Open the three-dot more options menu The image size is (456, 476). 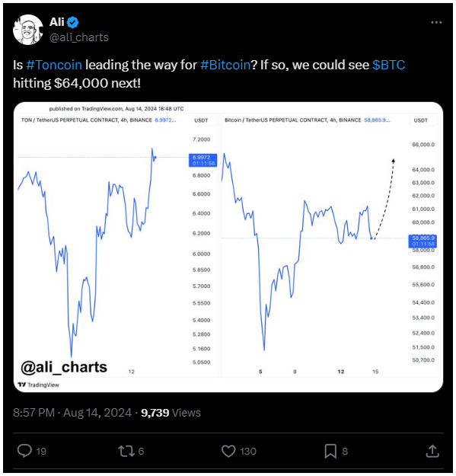[x=436, y=22]
